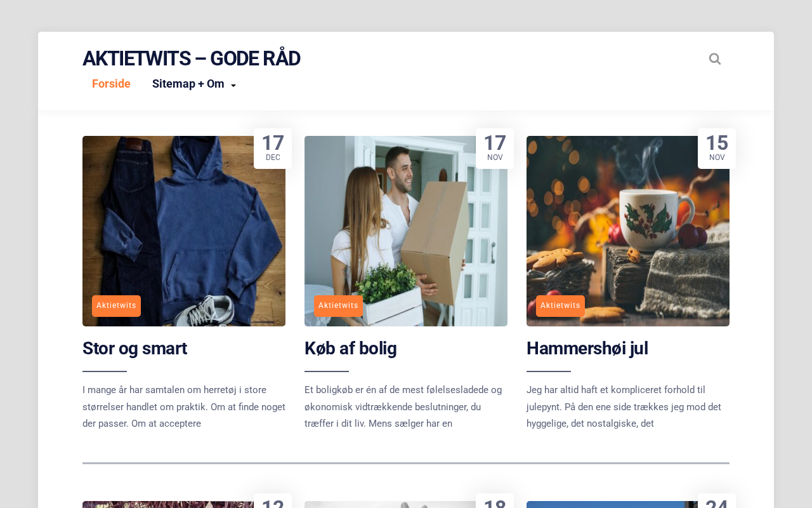812x508 pixels.
Task: Click the Christmas mug thumbnail image
Action: pos(628,231)
